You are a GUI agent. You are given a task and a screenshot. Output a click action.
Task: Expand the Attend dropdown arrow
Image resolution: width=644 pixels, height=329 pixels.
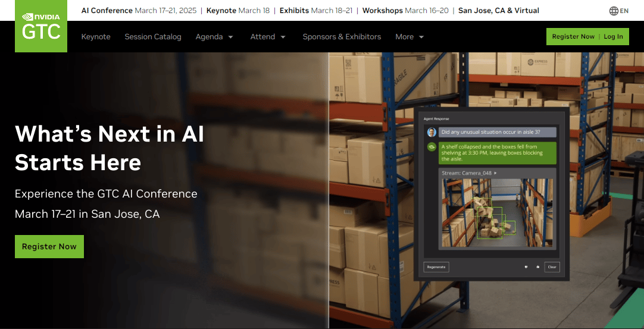pyautogui.click(x=283, y=37)
